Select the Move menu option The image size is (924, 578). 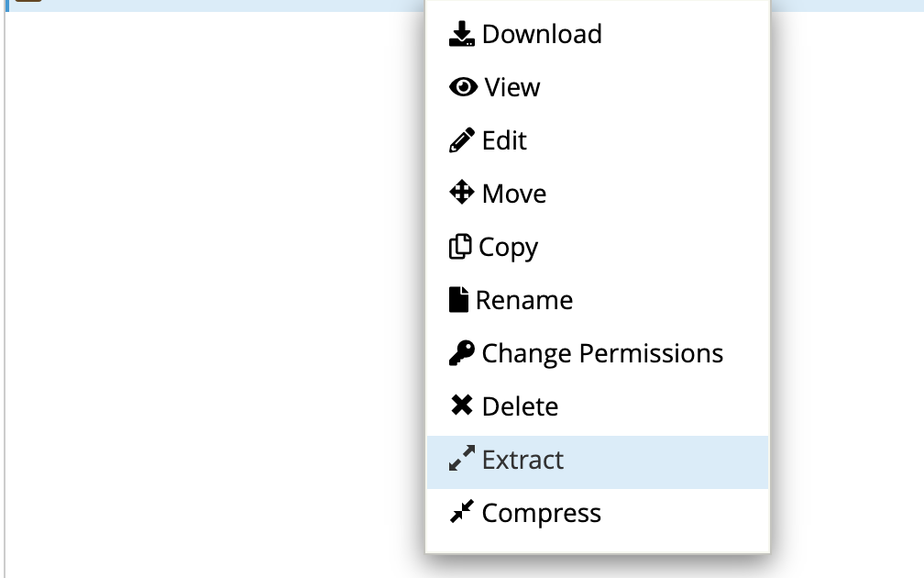(x=598, y=194)
